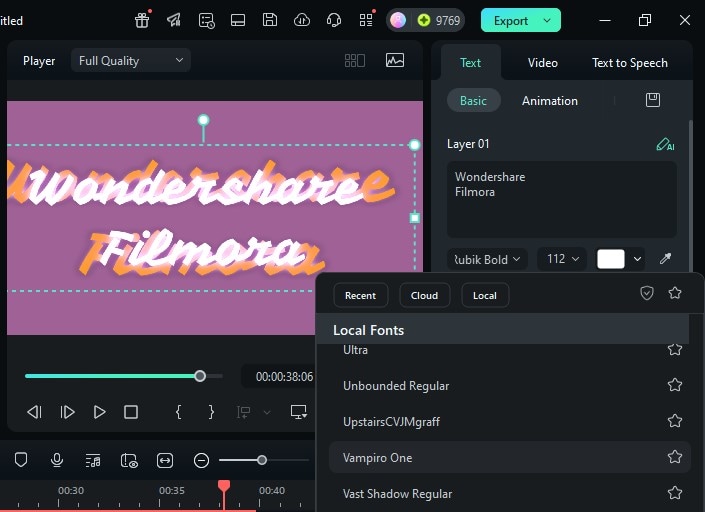The image size is (705, 512).
Task: Click the paper plane share icon
Action: tap(174, 20)
